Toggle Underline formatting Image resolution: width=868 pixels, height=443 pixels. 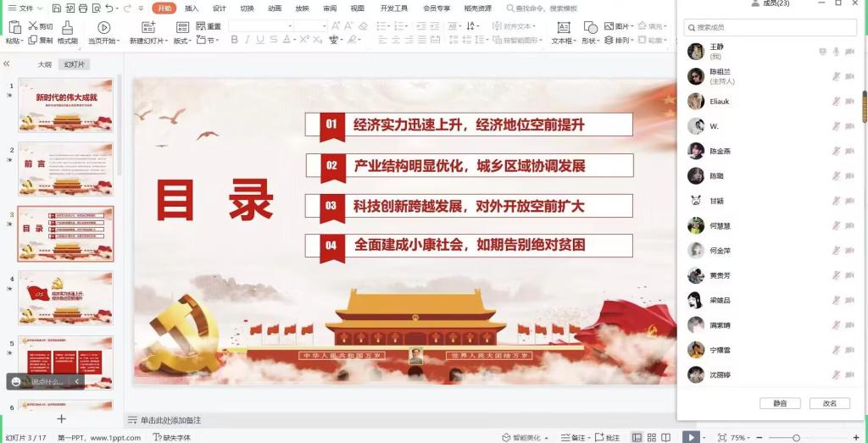pos(259,39)
